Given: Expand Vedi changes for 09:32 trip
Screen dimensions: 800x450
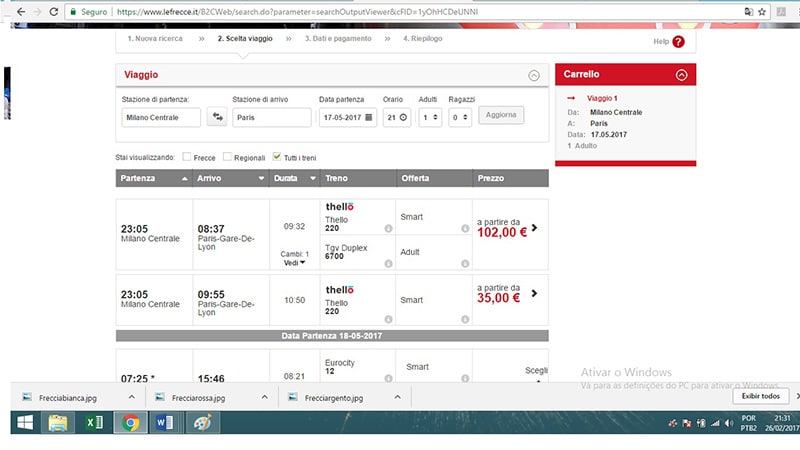Looking at the screenshot, I should (294, 263).
